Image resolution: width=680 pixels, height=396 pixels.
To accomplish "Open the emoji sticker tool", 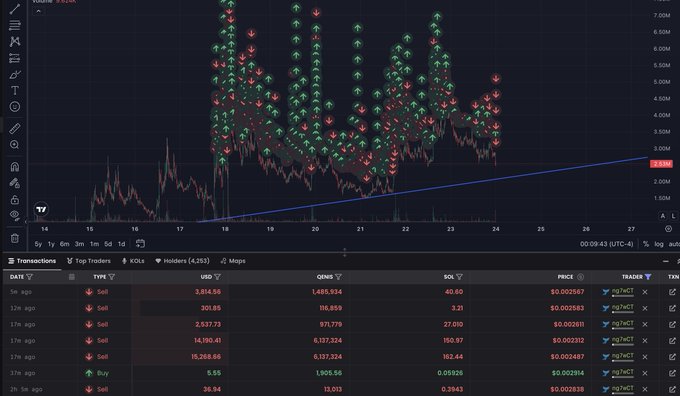I will [x=15, y=107].
